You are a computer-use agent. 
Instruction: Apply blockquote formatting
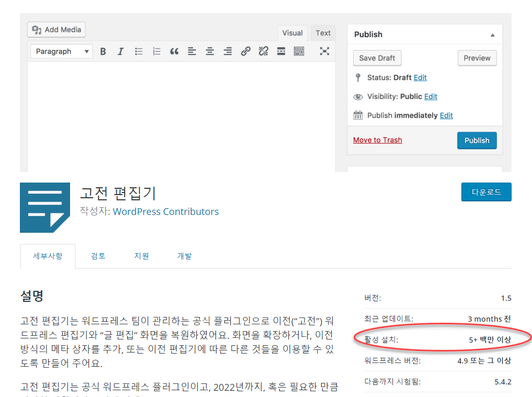pos(174,51)
